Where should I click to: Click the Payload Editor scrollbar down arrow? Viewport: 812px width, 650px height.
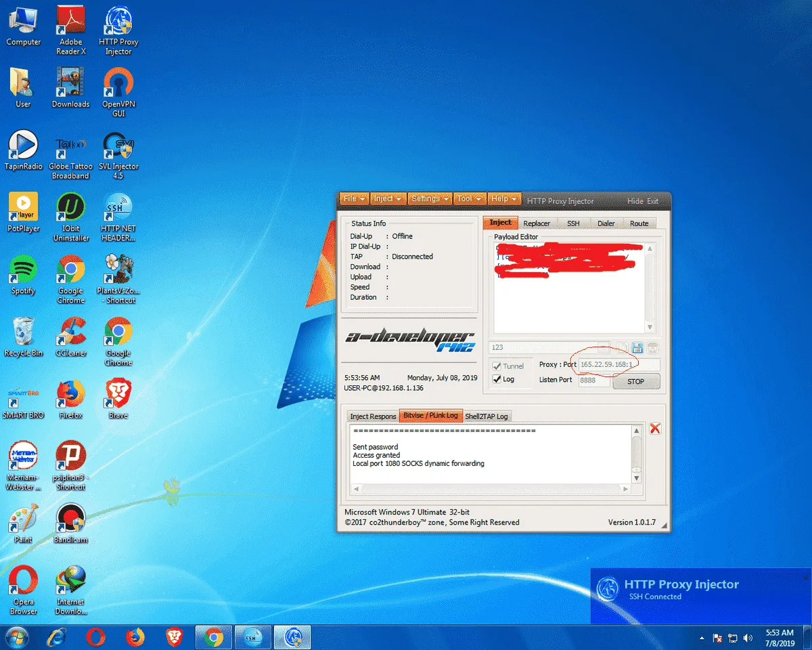pos(650,327)
